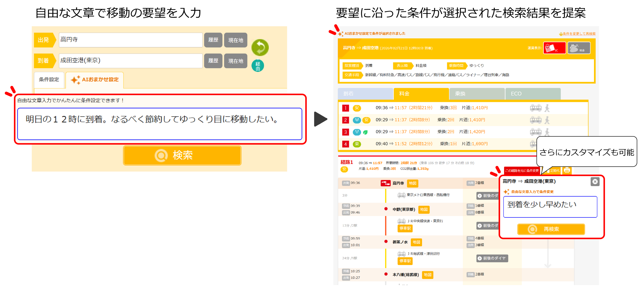
Task: Click the print icon next to 定期代
Action: pyautogui.click(x=567, y=171)
